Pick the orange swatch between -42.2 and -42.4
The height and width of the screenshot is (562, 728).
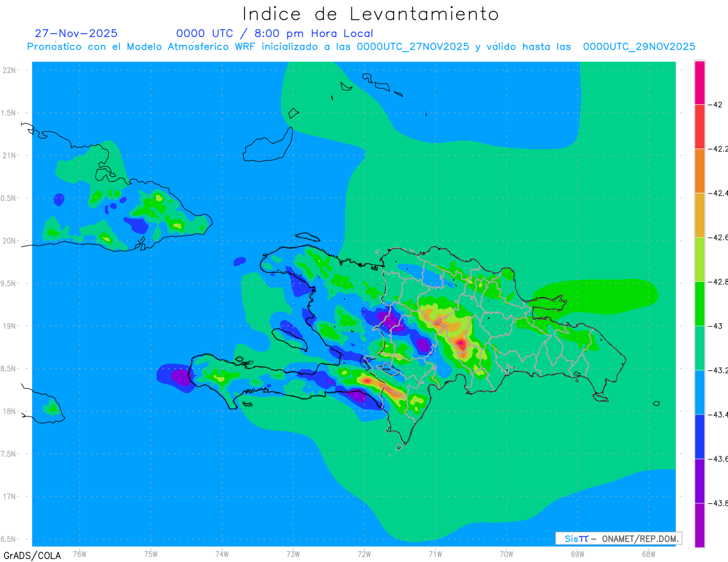click(x=699, y=170)
